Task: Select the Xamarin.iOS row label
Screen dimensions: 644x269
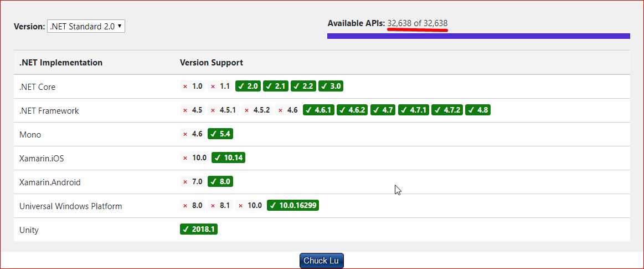Action: coord(42,159)
